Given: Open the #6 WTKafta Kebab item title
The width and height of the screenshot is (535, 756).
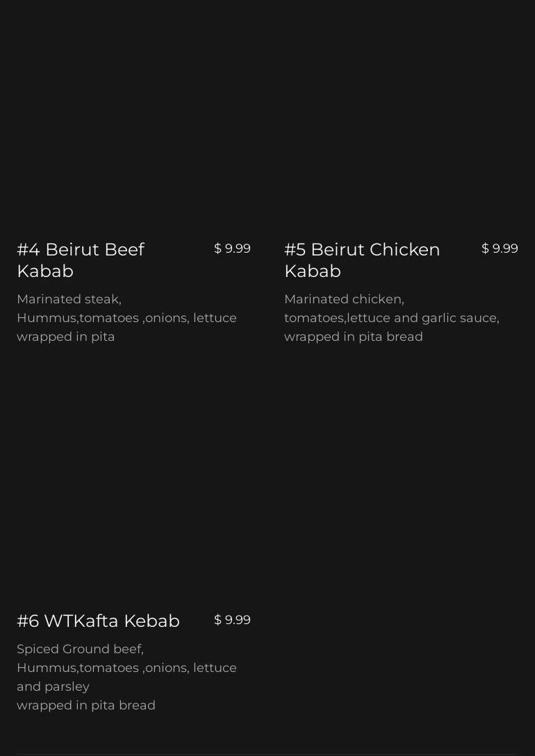Looking at the screenshot, I should [98, 621].
